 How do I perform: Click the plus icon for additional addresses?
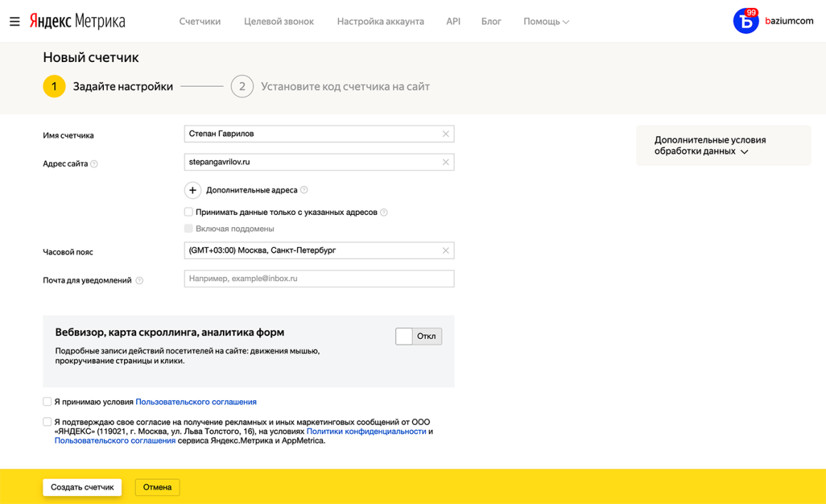(x=193, y=190)
